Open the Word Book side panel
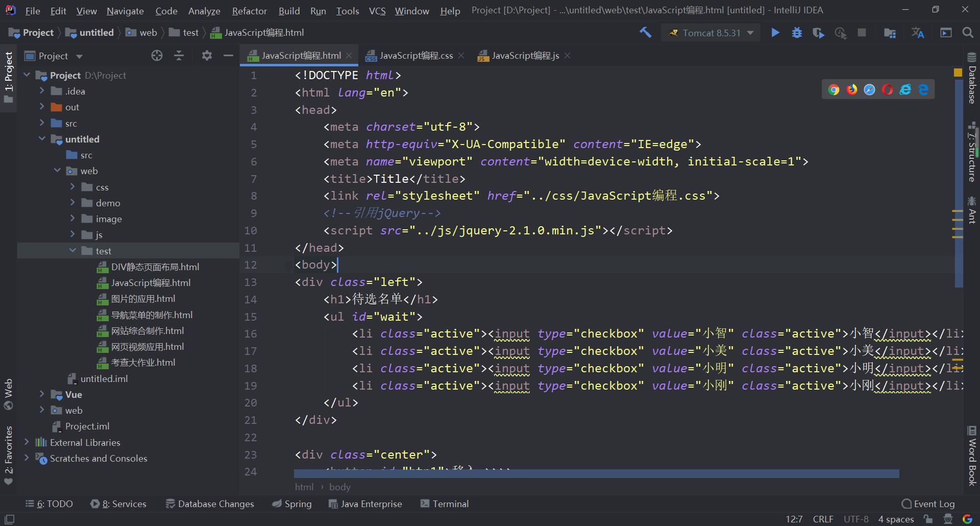Image resolution: width=980 pixels, height=526 pixels. click(x=972, y=456)
